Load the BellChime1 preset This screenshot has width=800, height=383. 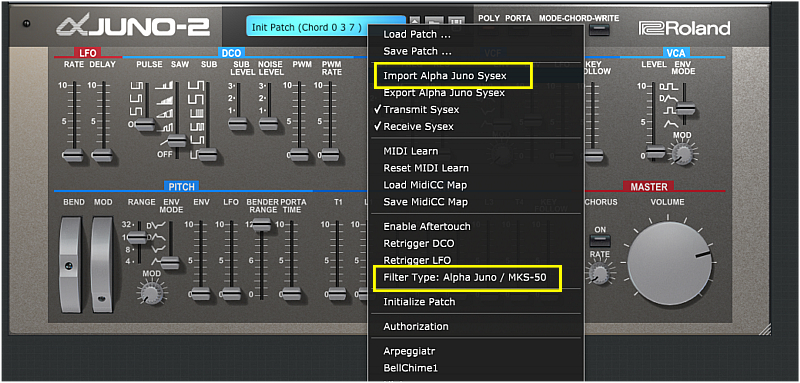(411, 368)
